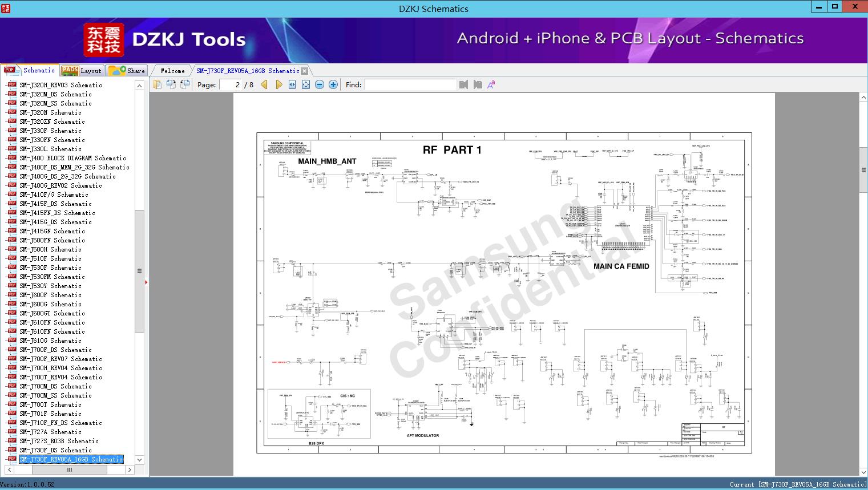Open SM-J400 BLOCK DIAGRAM Schematic

click(72, 158)
